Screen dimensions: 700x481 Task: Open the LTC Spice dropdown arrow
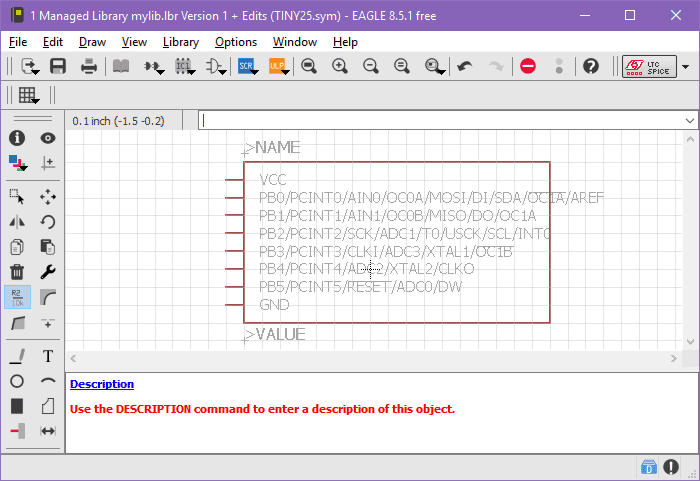tap(685, 66)
